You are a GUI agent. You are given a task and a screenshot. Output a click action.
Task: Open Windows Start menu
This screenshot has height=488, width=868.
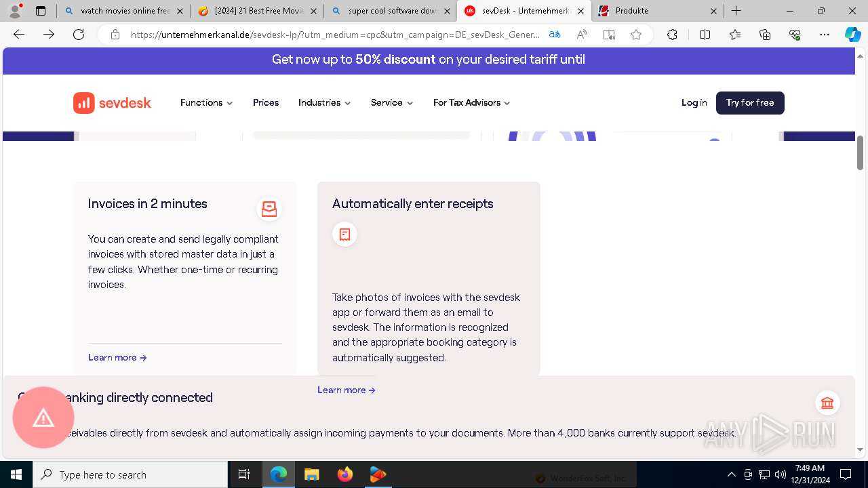coord(16,474)
